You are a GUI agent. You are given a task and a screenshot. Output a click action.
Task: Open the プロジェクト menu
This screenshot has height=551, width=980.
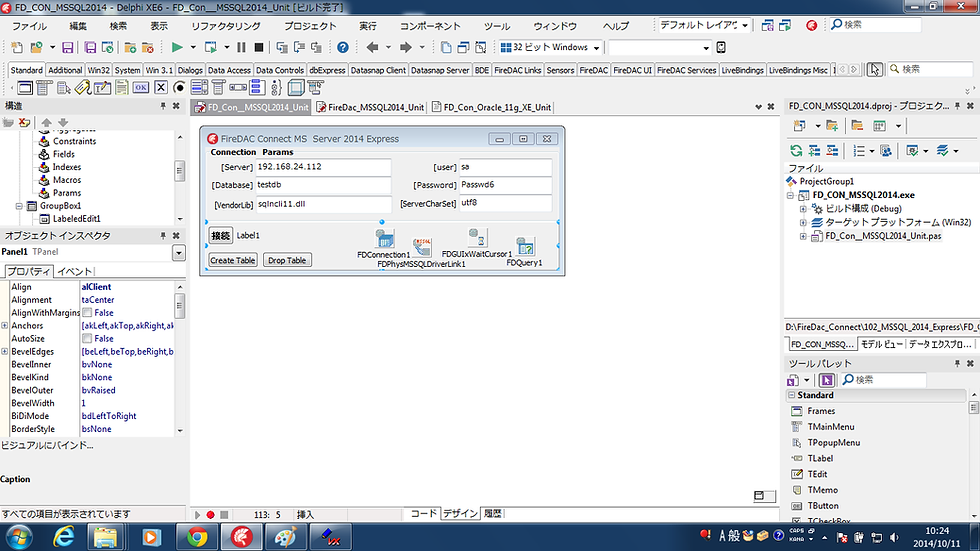pos(310,26)
